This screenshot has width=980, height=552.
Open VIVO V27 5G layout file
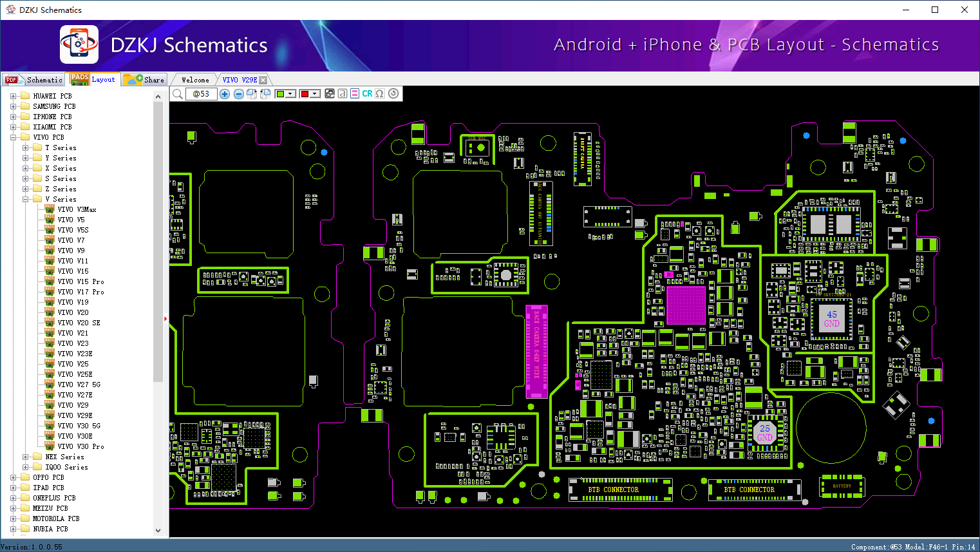(x=79, y=385)
